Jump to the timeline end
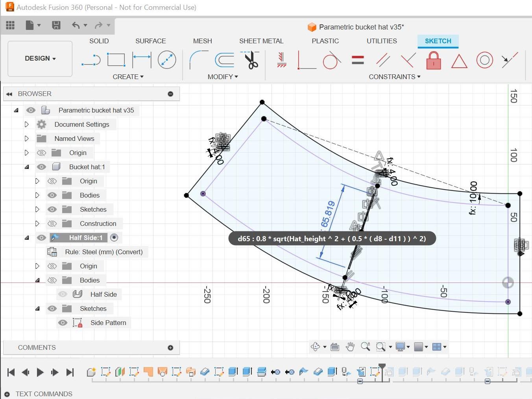The height and width of the screenshot is (399, 532). 70,372
